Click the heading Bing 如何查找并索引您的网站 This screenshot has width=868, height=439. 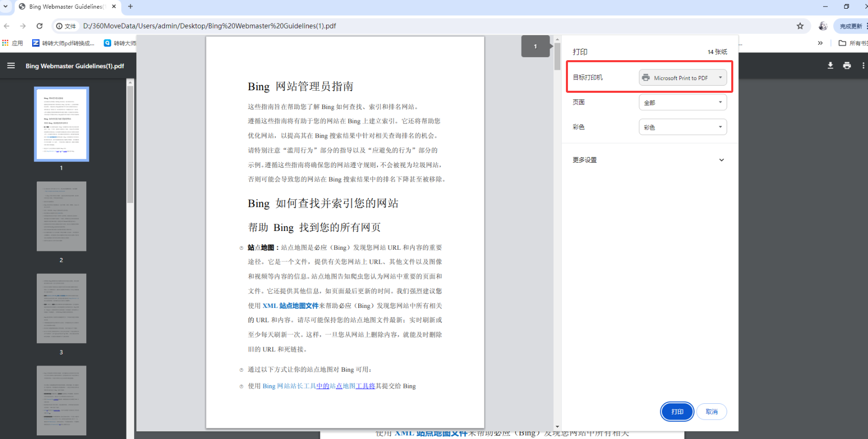(x=323, y=203)
